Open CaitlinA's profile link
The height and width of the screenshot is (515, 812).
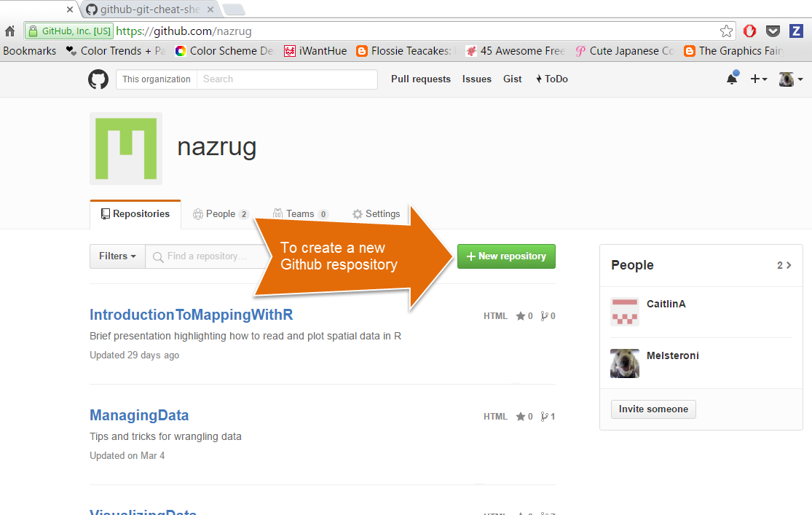[666, 304]
